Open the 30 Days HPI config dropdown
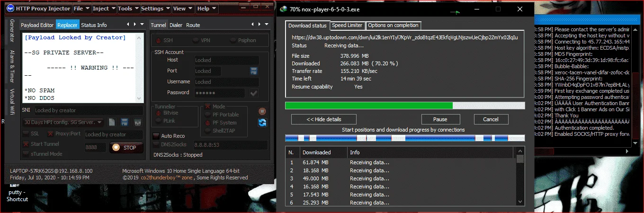The height and width of the screenshot is (213, 644). tap(63, 122)
